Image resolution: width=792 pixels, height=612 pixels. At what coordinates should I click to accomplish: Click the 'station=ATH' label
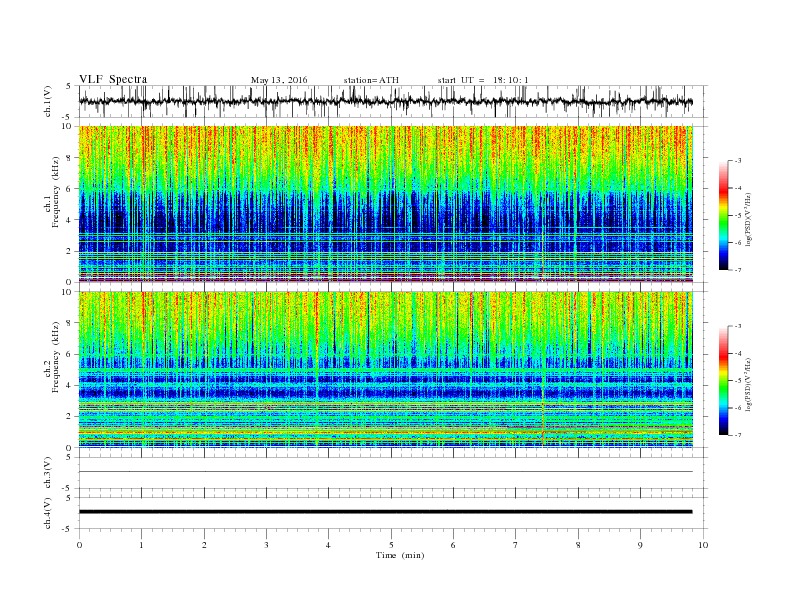[x=371, y=80]
